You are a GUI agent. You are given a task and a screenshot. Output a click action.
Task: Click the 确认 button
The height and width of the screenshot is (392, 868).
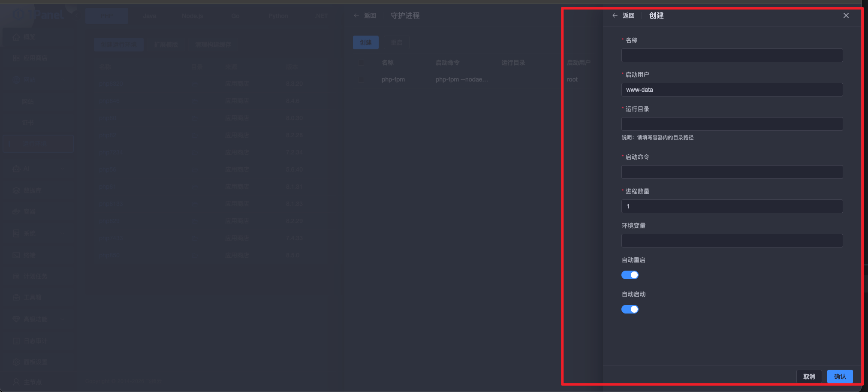[x=840, y=377]
